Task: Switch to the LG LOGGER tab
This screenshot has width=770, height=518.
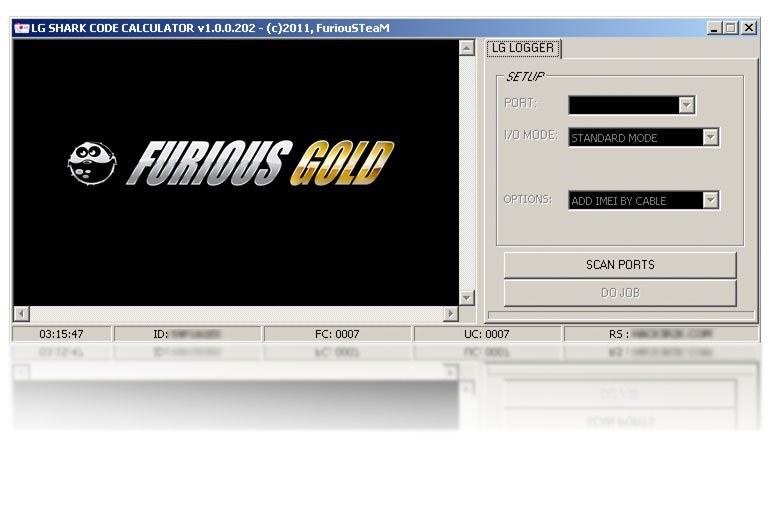Action: 523,48
